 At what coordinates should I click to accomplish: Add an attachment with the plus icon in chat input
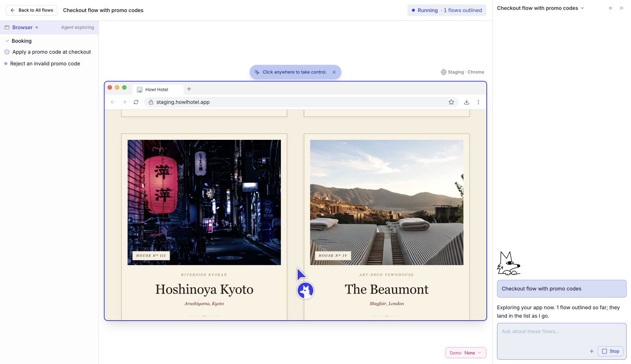click(x=592, y=351)
